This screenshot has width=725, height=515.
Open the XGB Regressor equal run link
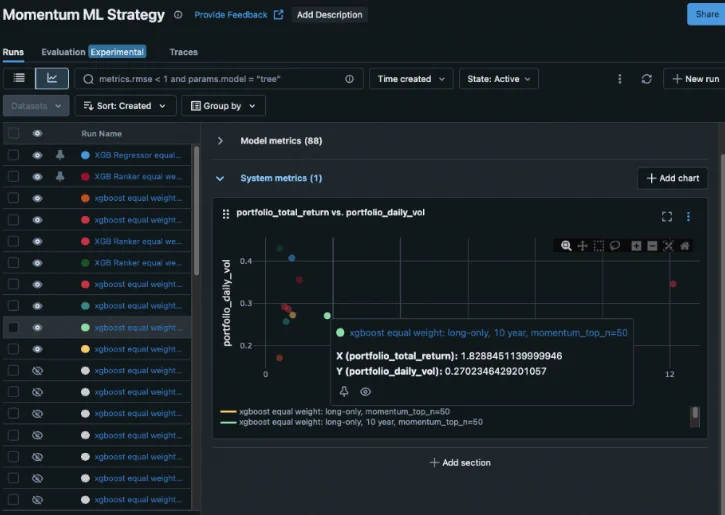click(x=138, y=155)
